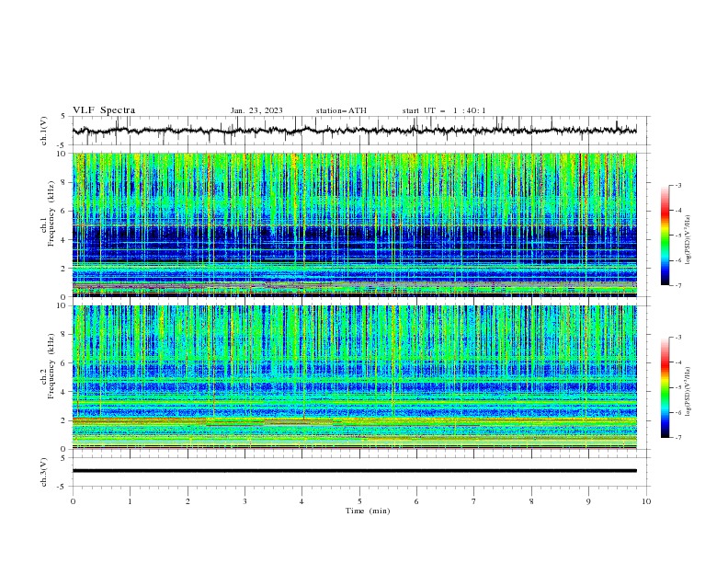Click the date "Jan. 23, 2023"
The width and height of the screenshot is (728, 563).
(256, 110)
